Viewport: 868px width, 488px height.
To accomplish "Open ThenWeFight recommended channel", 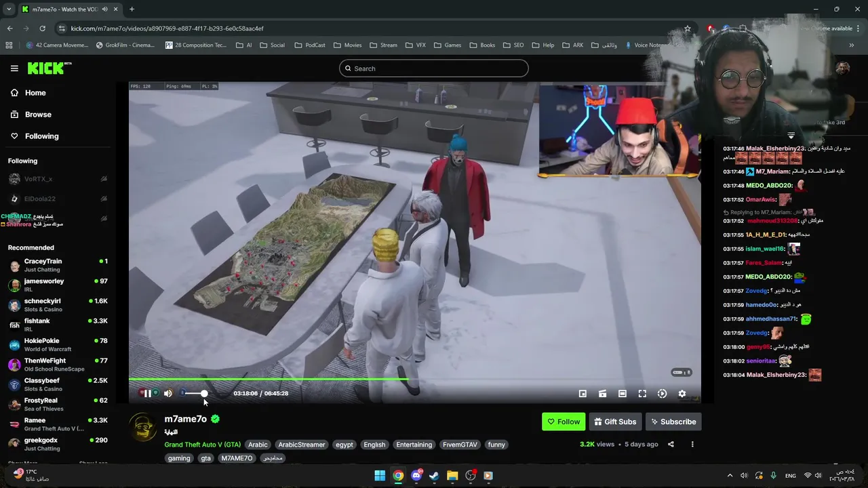I will coord(58,365).
